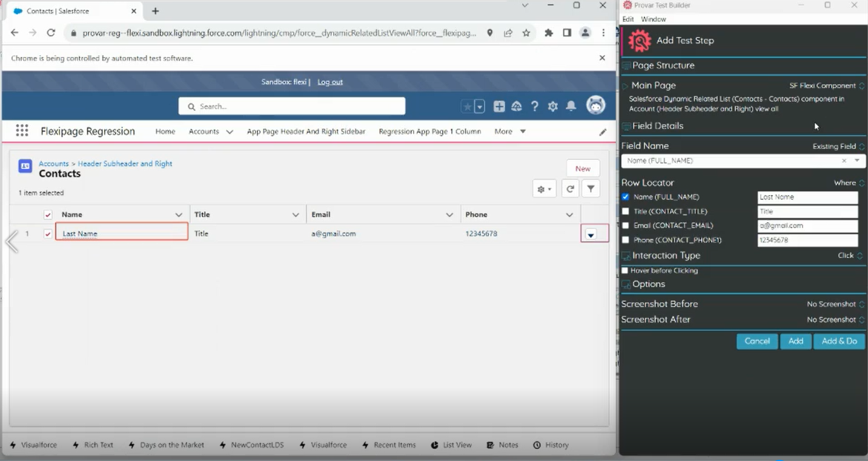Uncheck the Last Name row checkbox
Viewport: 868px width, 461px height.
click(48, 234)
